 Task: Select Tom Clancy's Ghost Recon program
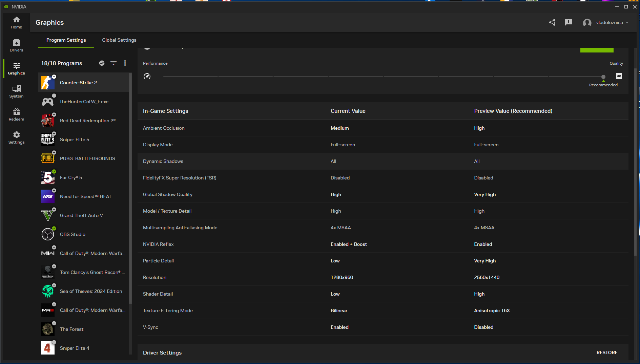pos(84,272)
